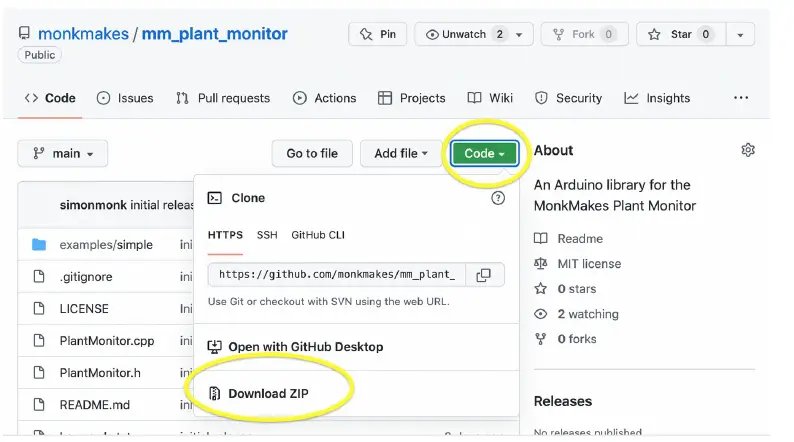Click the examples/simple folder icon

tap(39, 245)
